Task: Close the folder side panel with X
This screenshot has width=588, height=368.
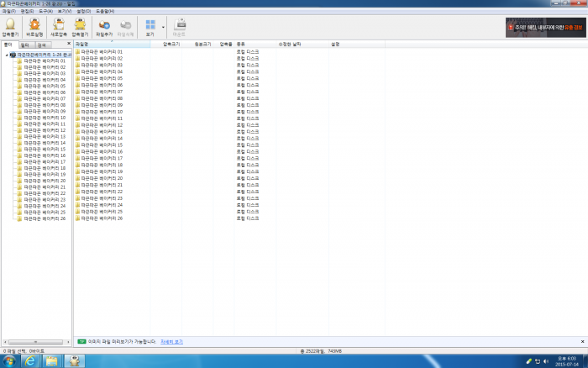Action: pos(69,44)
